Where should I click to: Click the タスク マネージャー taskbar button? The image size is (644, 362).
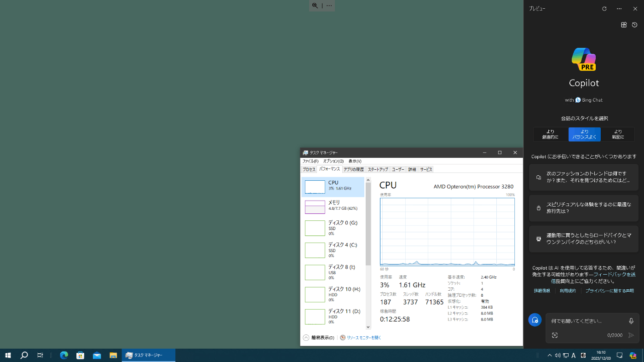click(149, 355)
